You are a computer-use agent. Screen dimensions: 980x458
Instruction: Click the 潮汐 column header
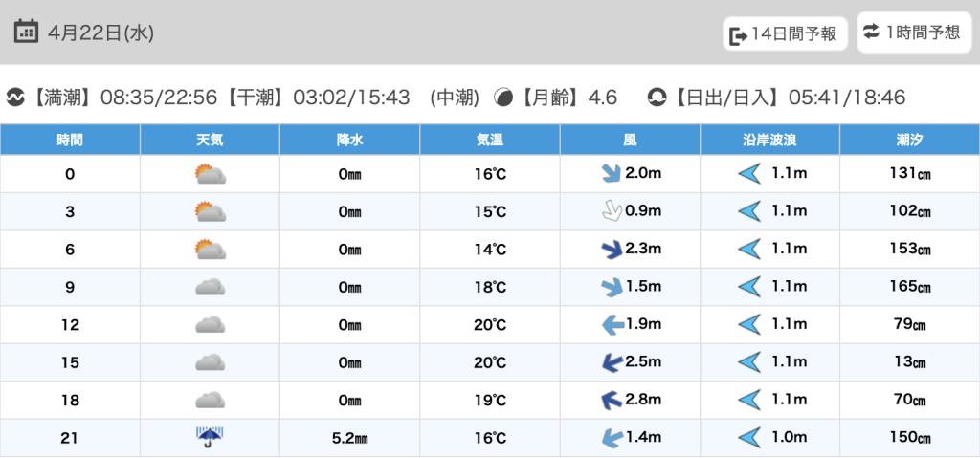point(909,140)
